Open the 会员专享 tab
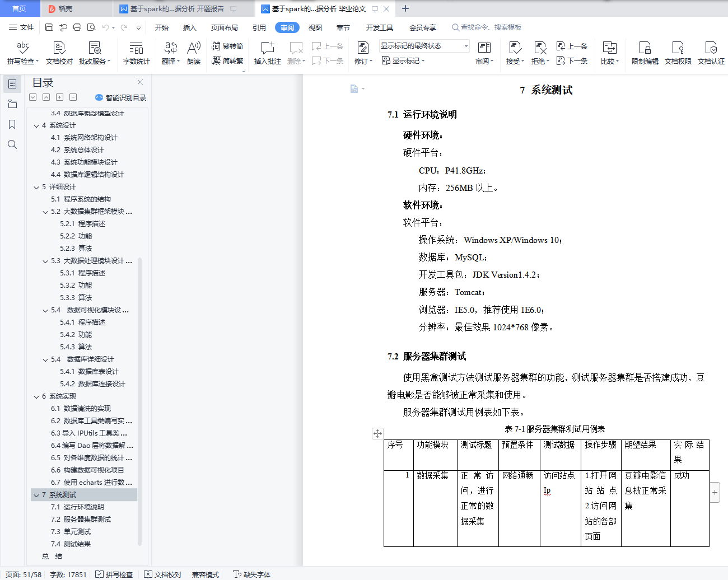Image resolution: width=728 pixels, height=580 pixels. 423,27
